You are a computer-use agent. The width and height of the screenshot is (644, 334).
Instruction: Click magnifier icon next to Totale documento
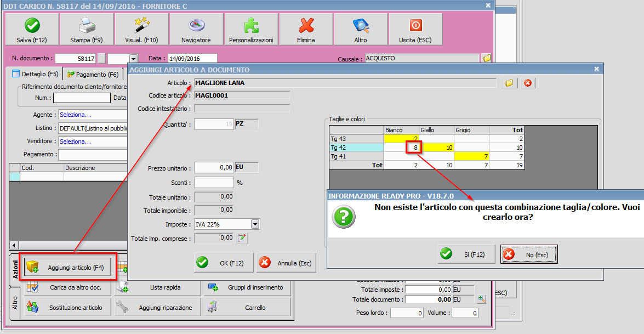482,299
